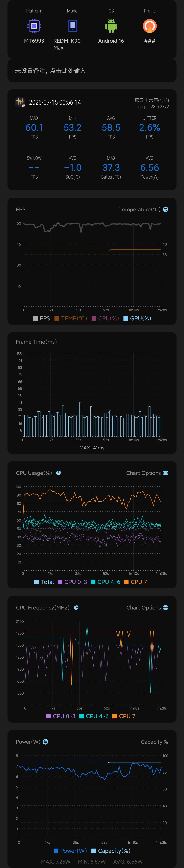Viewport: 184px width, 868px height.
Task: Click CPU 0~3 legend in CPU Frequency chart
Action: [61, 716]
